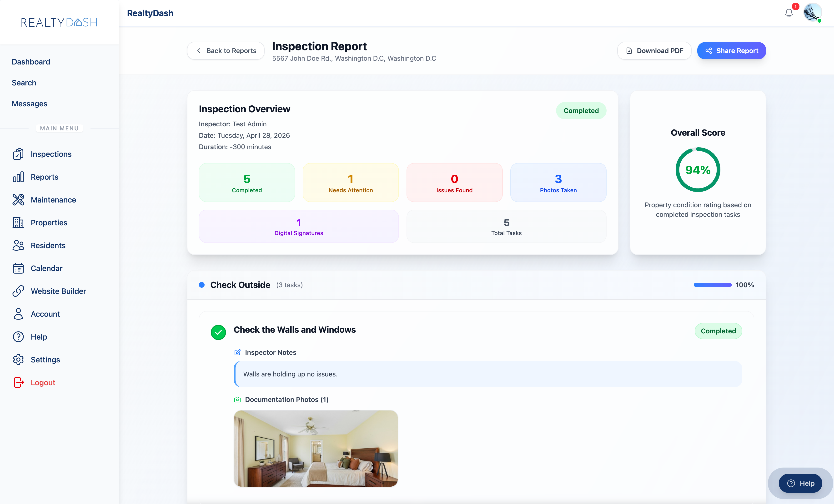The height and width of the screenshot is (504, 834).
Task: Click the Properties building icon
Action: pos(18,222)
